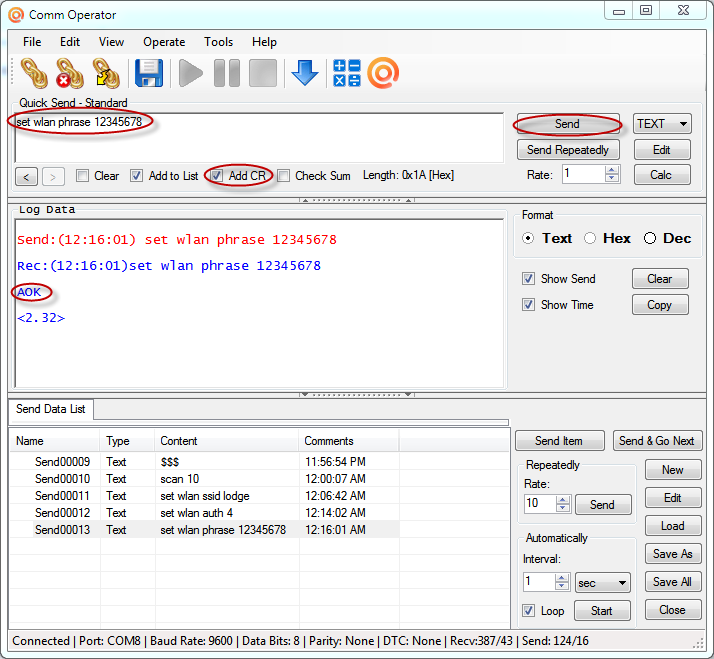The image size is (714, 659).
Task: Collapse the Quick Send panel splitter
Action: tap(357, 200)
